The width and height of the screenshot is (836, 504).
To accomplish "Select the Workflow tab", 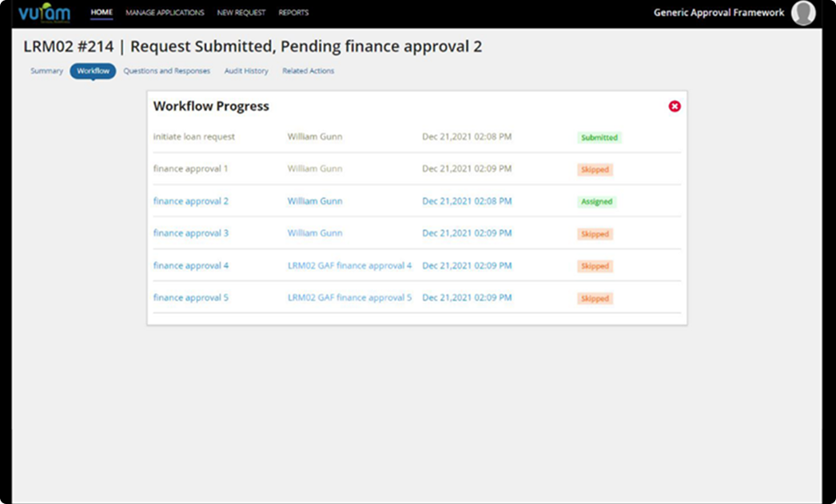I will 93,71.
